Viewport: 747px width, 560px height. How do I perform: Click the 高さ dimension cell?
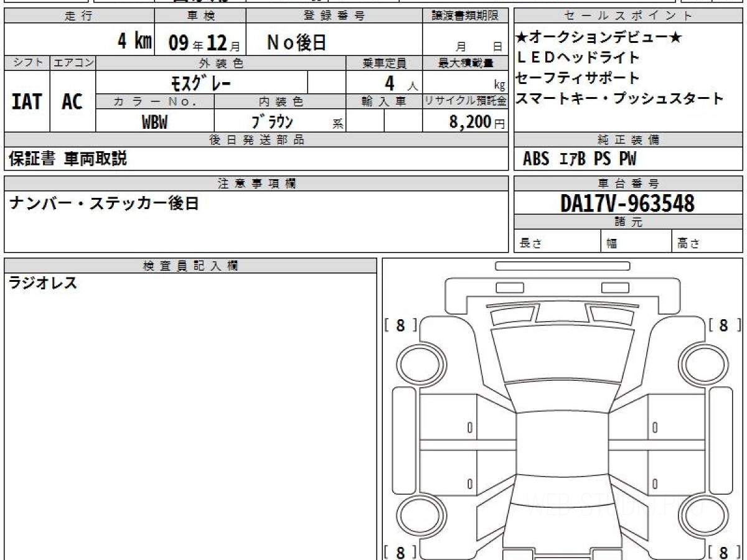click(707, 241)
